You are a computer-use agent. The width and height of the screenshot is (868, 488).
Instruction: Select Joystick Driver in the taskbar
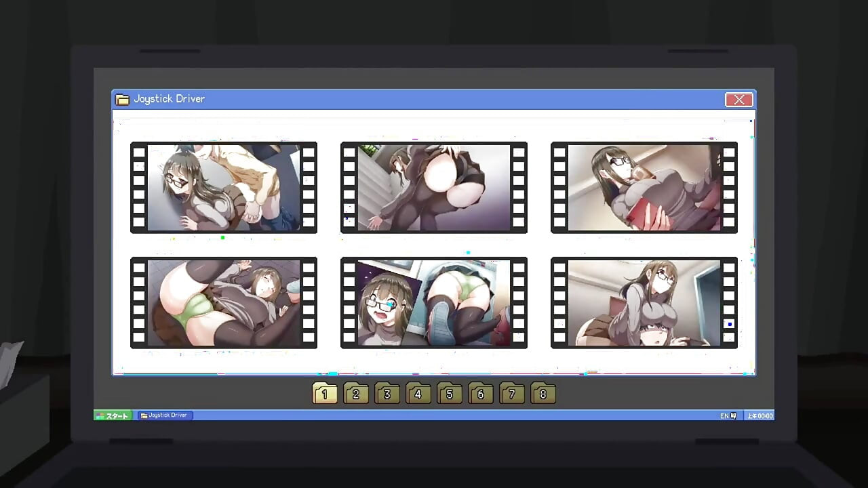pyautogui.click(x=165, y=415)
